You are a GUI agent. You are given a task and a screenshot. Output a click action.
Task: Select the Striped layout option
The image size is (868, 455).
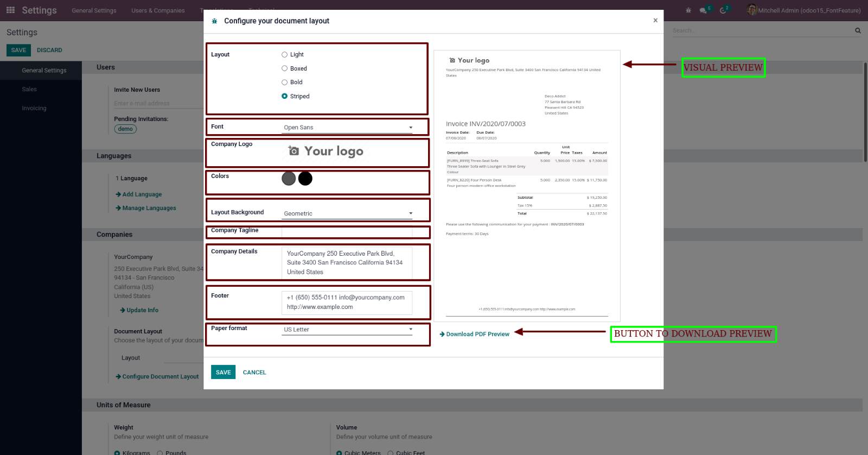point(284,96)
